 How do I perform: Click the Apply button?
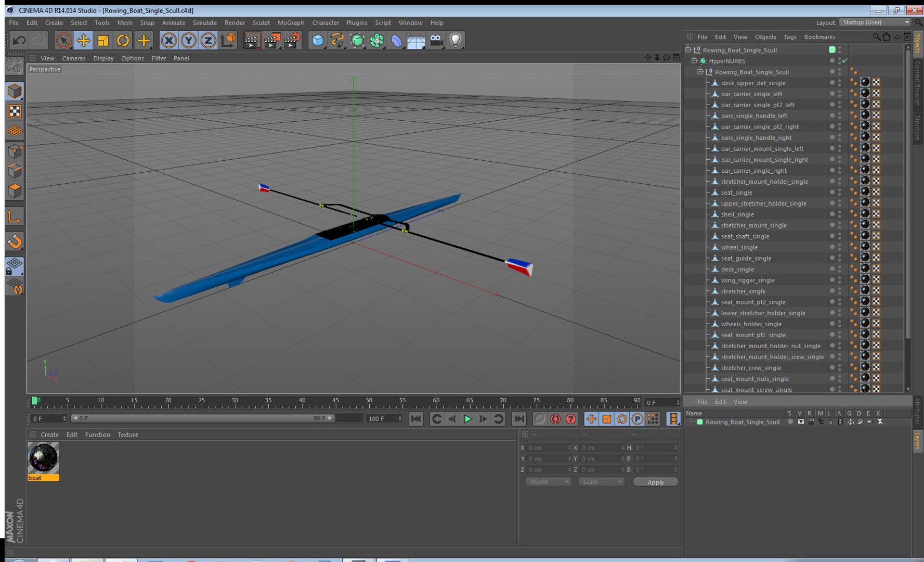[655, 482]
